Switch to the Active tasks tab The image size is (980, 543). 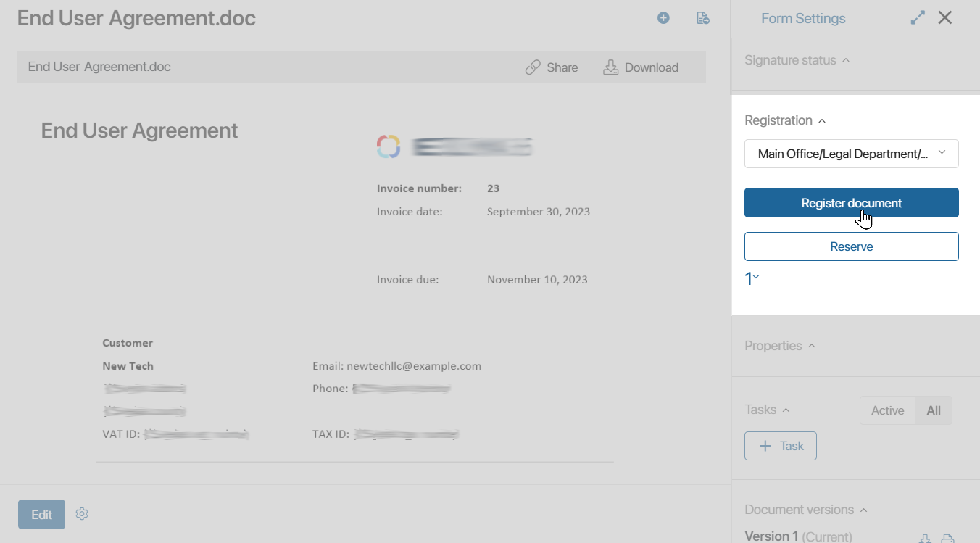point(887,410)
